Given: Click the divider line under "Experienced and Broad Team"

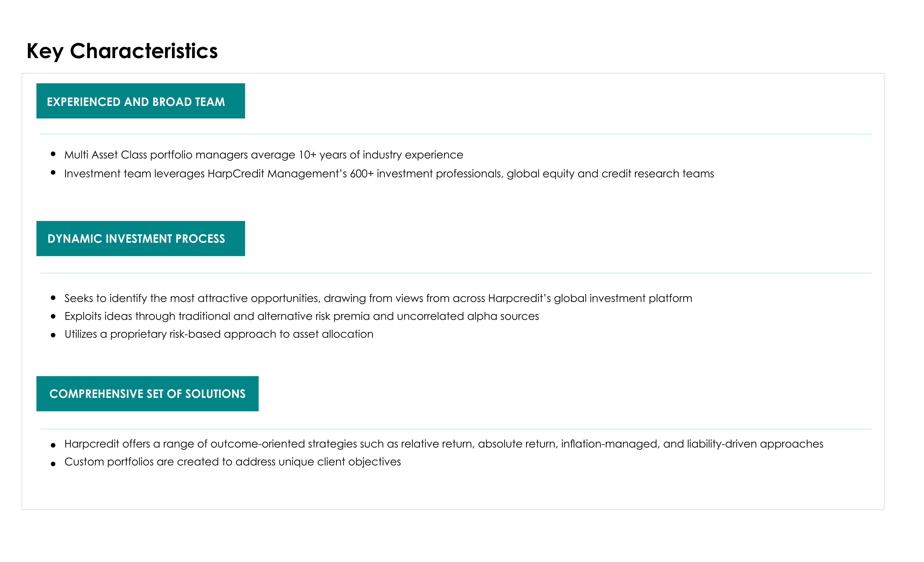Looking at the screenshot, I should pyautogui.click(x=456, y=134).
